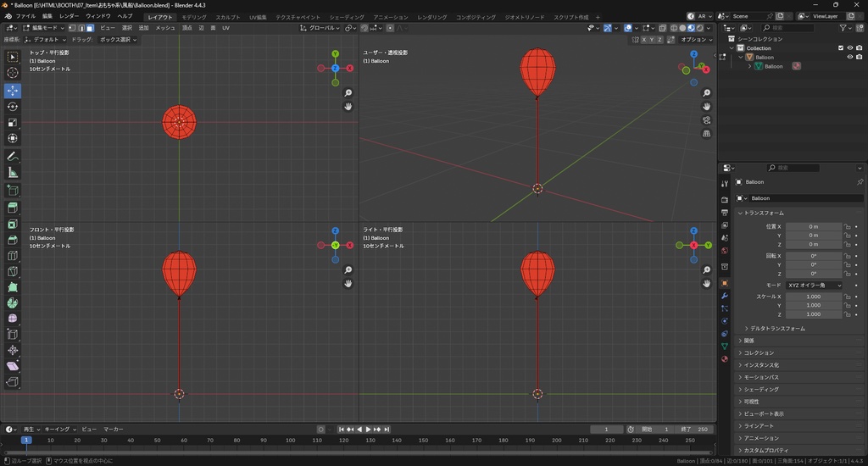Play the animation in timeline
This screenshot has height=466, width=868.
click(368, 430)
